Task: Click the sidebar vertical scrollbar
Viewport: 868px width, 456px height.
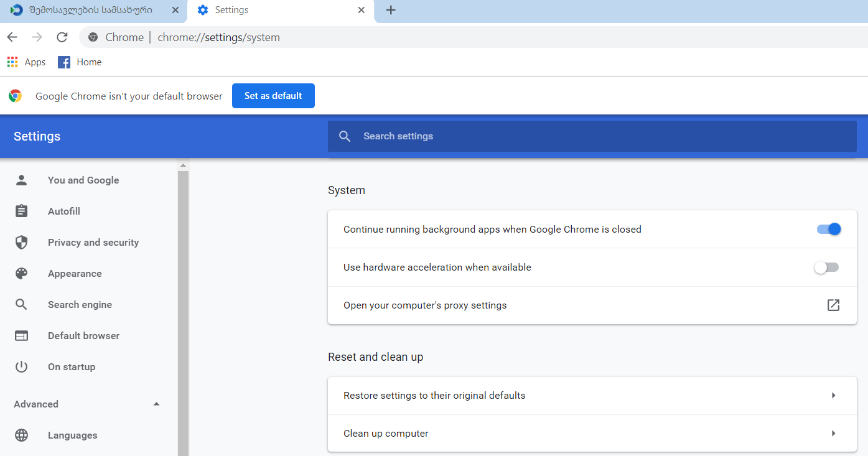Action: 183,314
